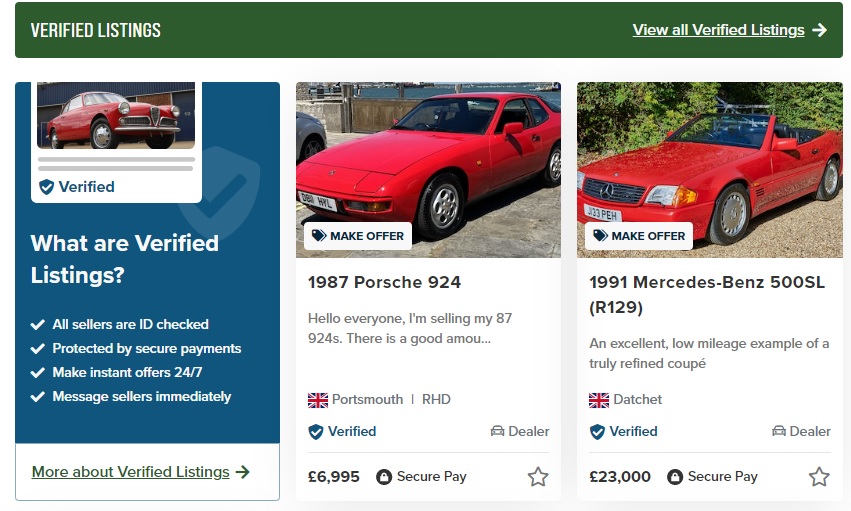Image resolution: width=851 pixels, height=511 pixels.
Task: Open the 1991 Mercedes-Benz 500SL (R129) title
Action: coord(707,295)
